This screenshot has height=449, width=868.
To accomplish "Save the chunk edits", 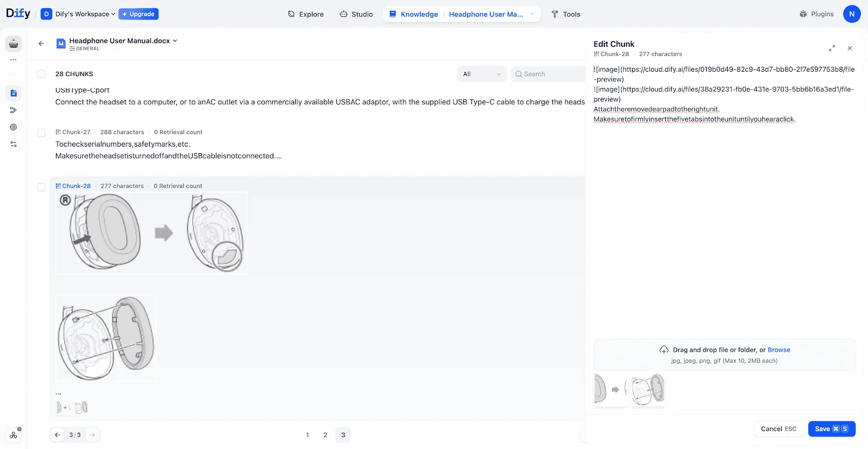I will [x=831, y=429].
